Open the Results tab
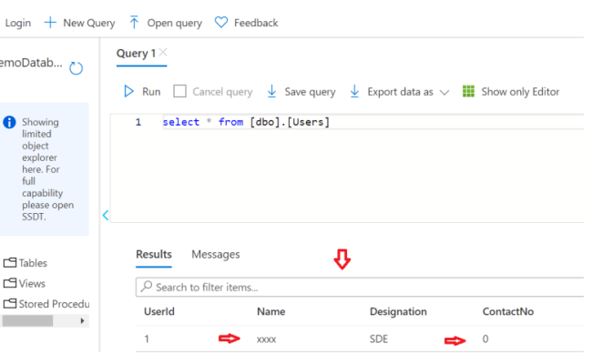This screenshot has width=592, height=364. [154, 254]
